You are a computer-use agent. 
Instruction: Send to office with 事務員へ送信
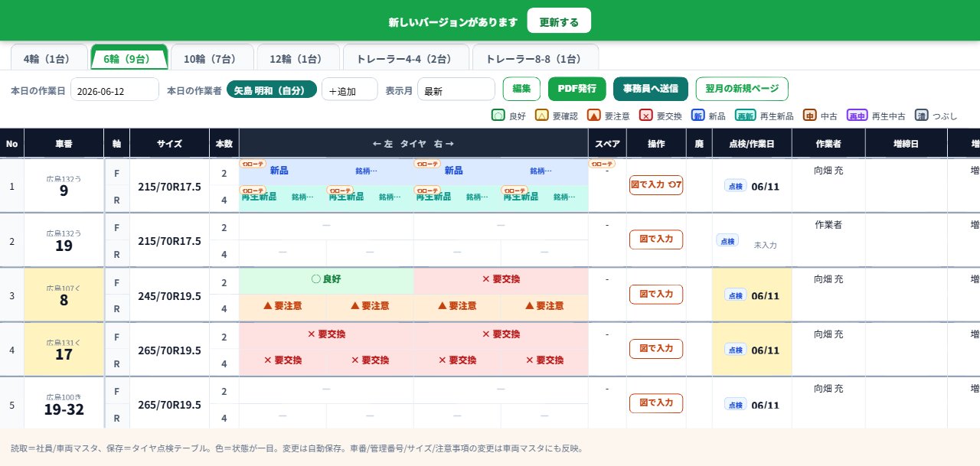click(650, 89)
